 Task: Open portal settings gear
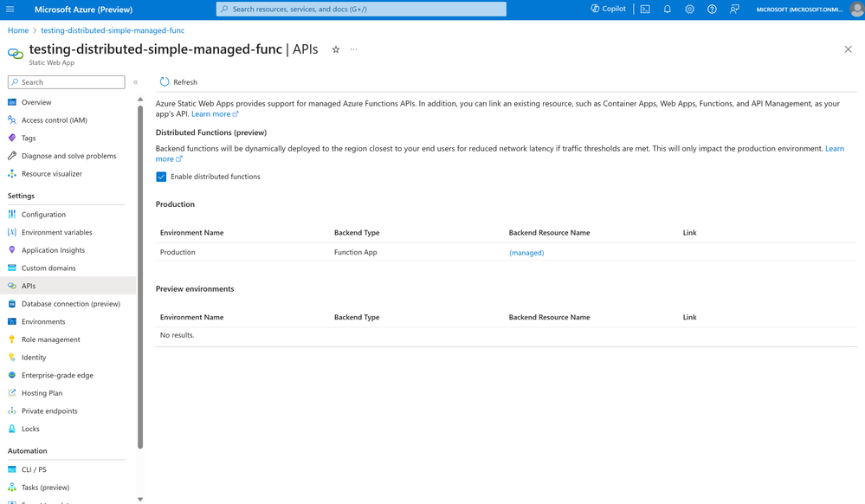[x=689, y=10]
